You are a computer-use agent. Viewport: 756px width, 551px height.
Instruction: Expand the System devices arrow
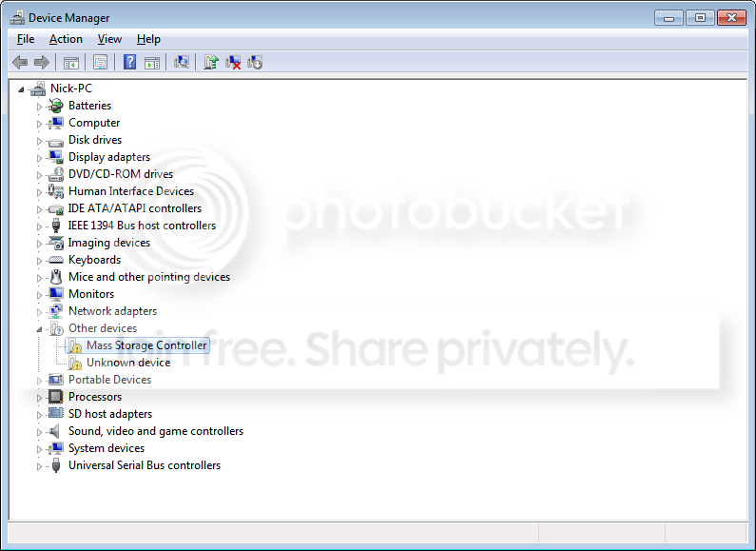[39, 449]
